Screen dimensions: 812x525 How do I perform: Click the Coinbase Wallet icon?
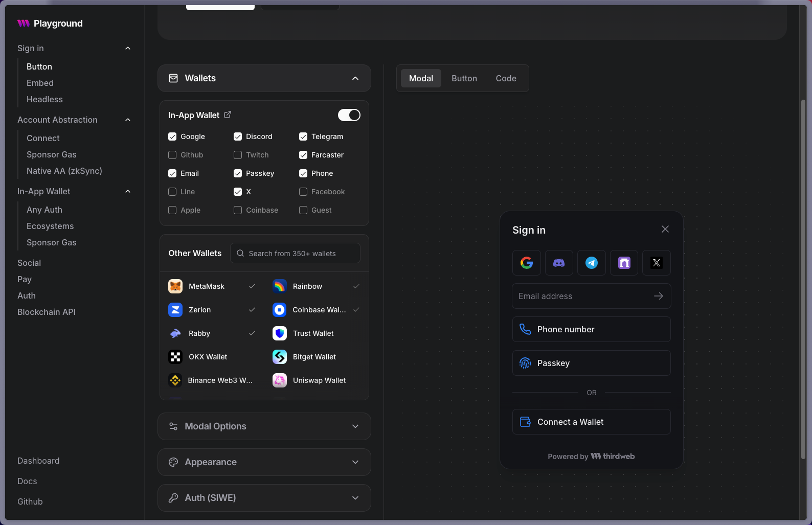click(x=280, y=310)
